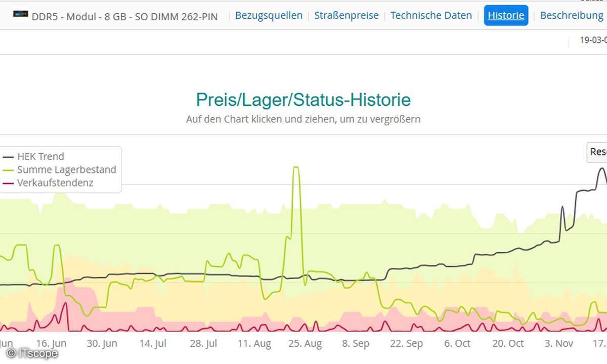Toggle HEK Trend series in legend
This screenshot has height=364, width=607.
pos(40,157)
